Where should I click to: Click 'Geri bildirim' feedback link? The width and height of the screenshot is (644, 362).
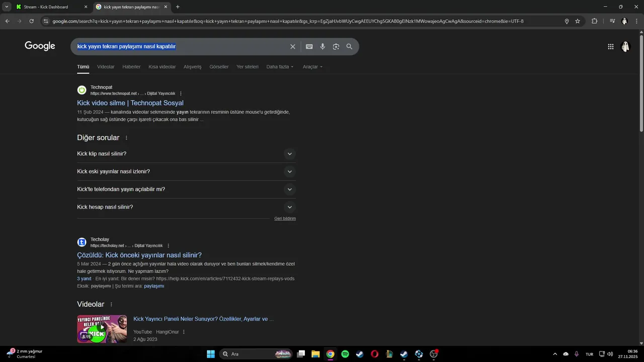[285, 219]
